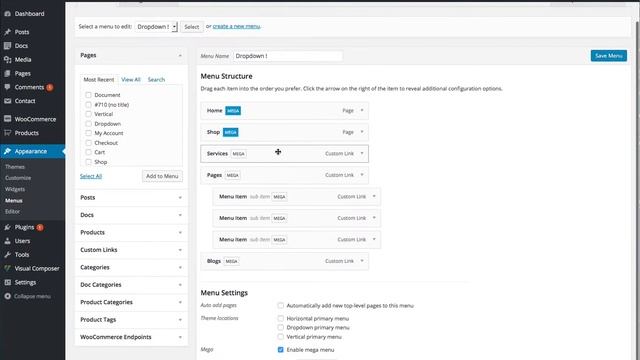
Task: Click the MEGA badge on Blogs item
Action: coord(231,261)
